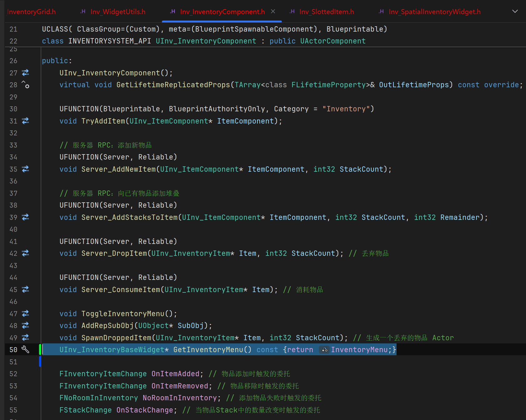Click the OnItemAdded delegate name
Viewport: 526px width, 420px height.
click(175, 374)
